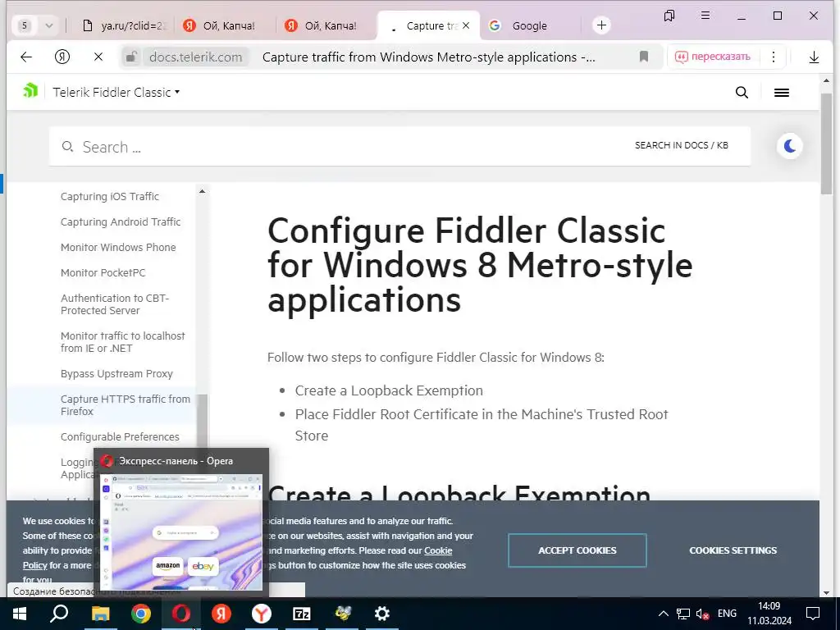Open COOKIES SETTINGS
This screenshot has height=630, width=840.
tap(733, 550)
